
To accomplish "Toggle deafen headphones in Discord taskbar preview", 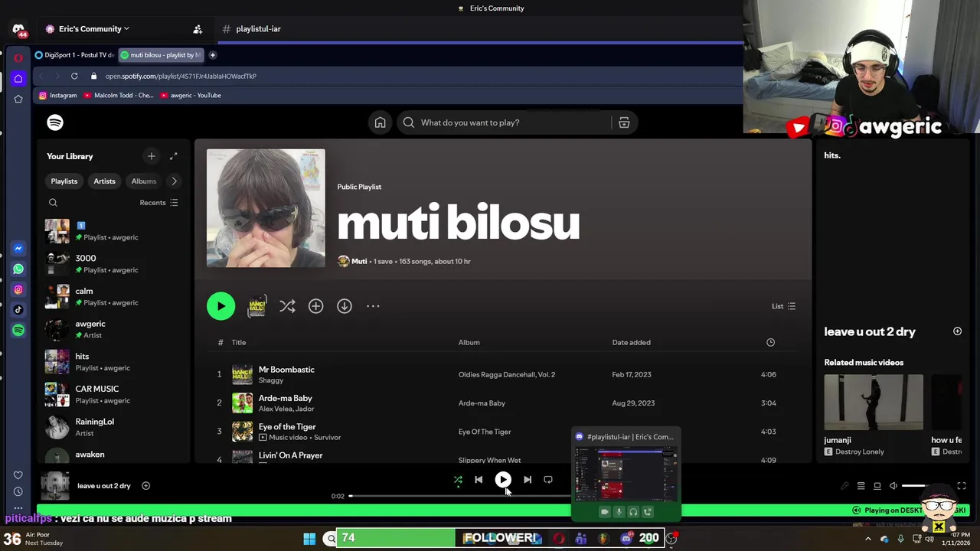I will point(633,512).
